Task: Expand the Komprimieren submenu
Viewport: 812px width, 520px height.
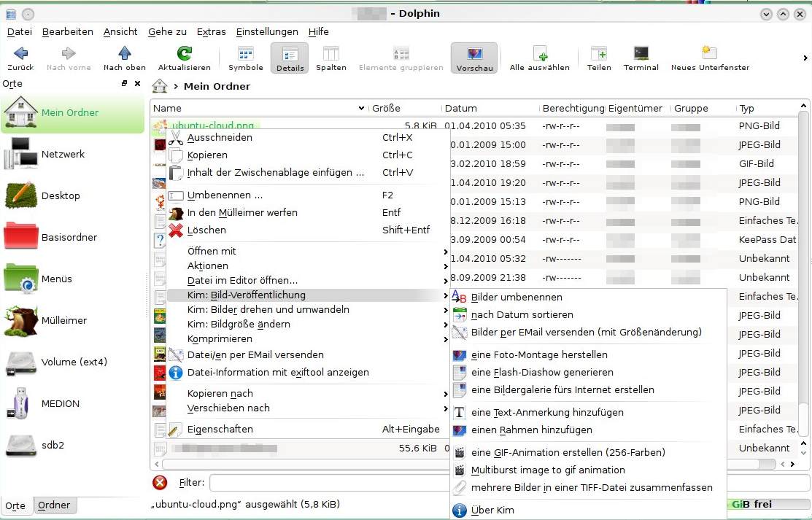Action: [x=308, y=338]
